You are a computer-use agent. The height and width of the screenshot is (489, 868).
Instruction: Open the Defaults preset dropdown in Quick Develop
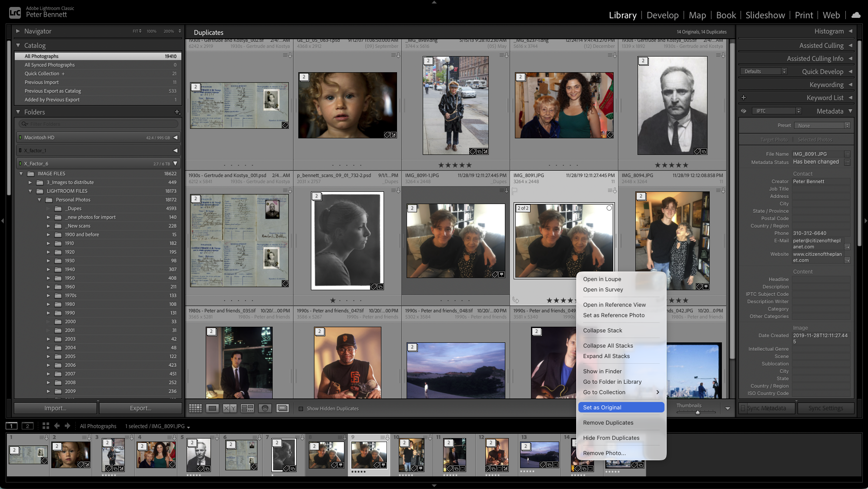point(763,71)
